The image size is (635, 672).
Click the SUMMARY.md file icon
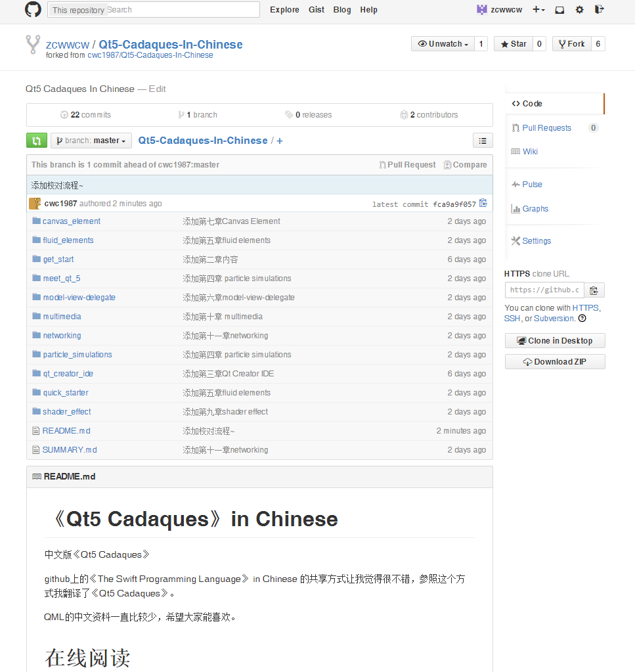pyautogui.click(x=36, y=449)
